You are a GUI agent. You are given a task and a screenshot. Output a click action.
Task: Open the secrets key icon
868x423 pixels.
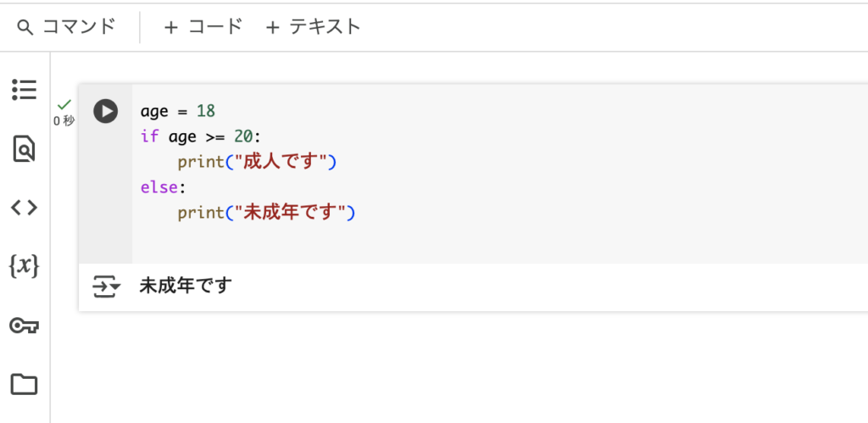pyautogui.click(x=25, y=326)
